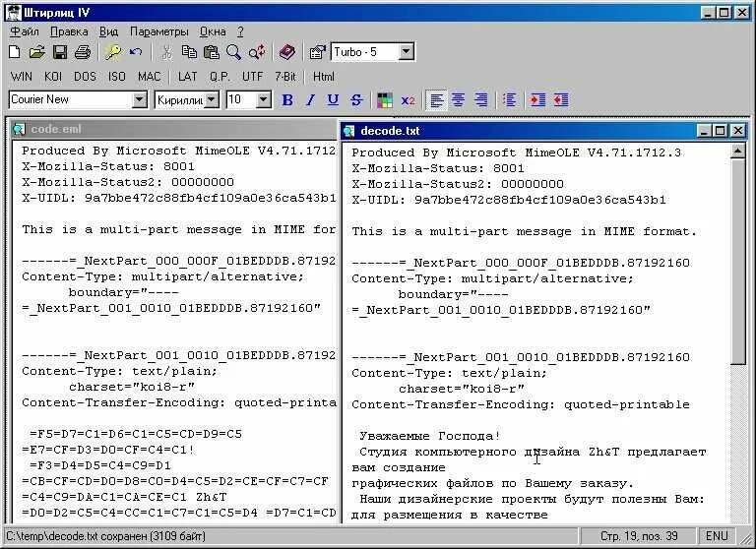This screenshot has height=549, width=756.
Task: Convert the text to KOI encoding
Action: [53, 77]
